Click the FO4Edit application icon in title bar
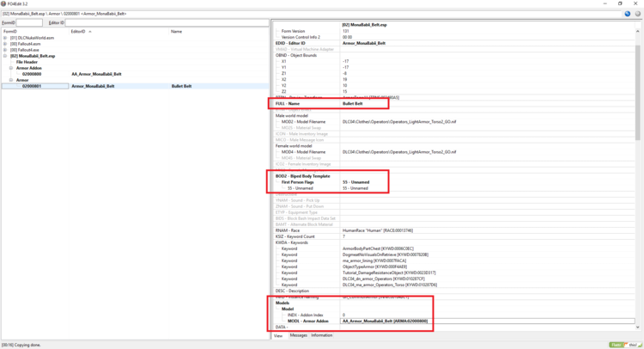Image resolution: width=644 pixels, height=349 pixels. (3, 3)
